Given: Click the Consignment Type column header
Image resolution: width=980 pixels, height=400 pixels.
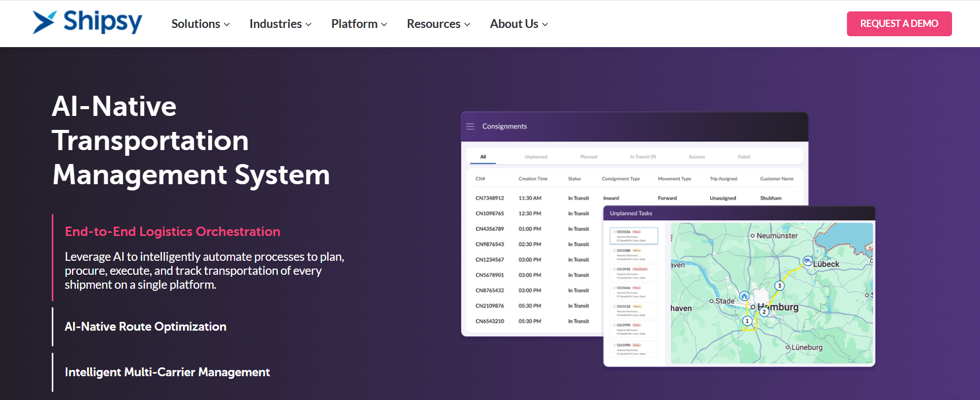Looking at the screenshot, I should point(621,179).
